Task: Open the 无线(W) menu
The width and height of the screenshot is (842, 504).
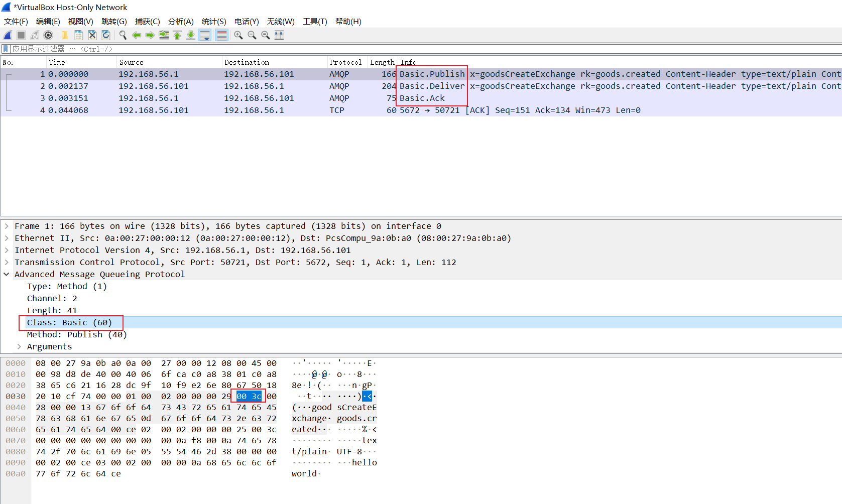Action: click(281, 21)
